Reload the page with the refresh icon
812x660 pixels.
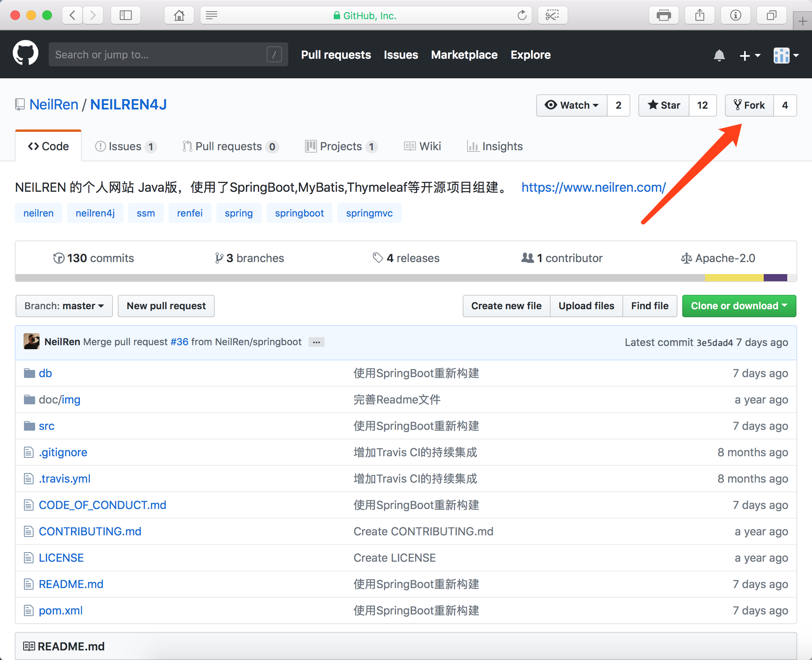tap(522, 16)
